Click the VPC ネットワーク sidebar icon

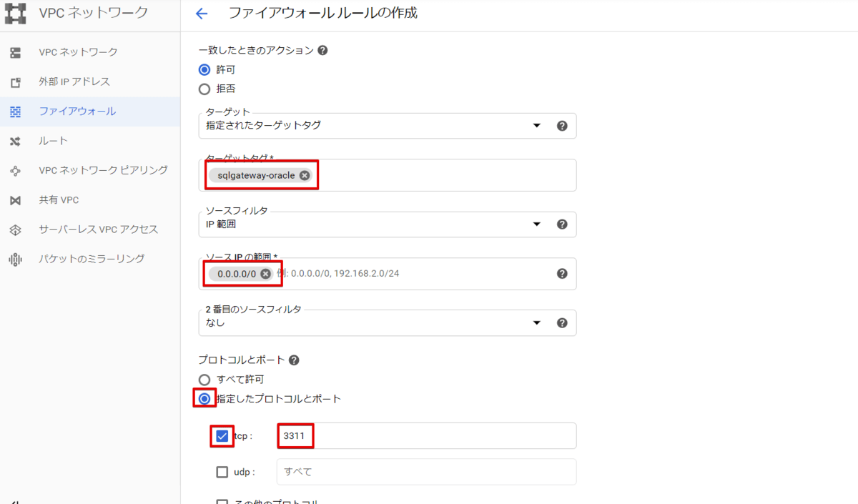coord(15,52)
